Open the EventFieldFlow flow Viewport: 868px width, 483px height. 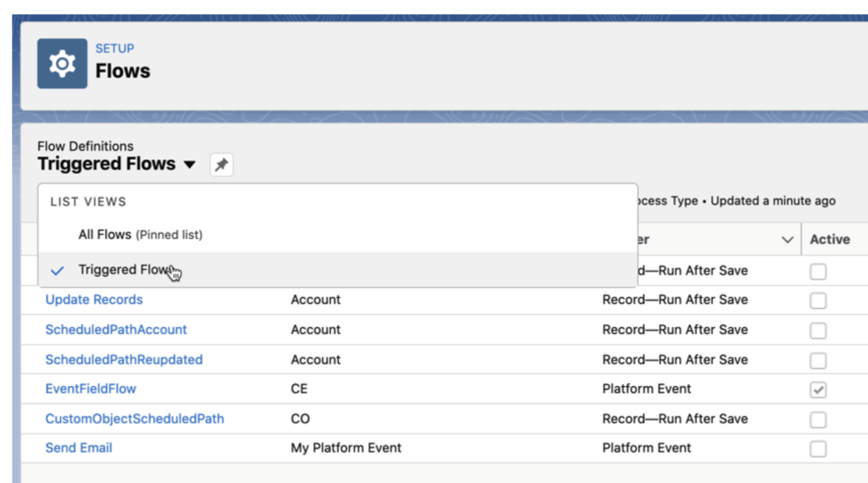(x=90, y=389)
